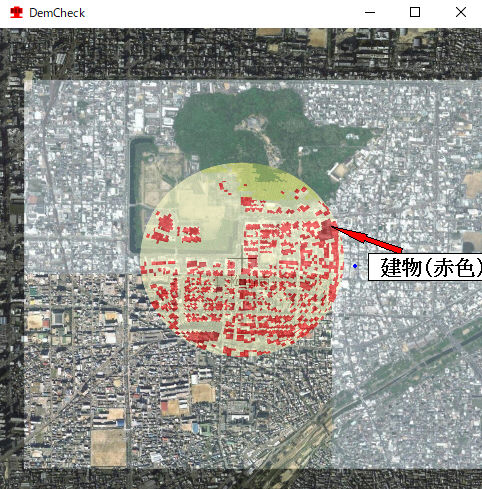Screen dimensions: 482x489
Task: Click the small dark red square below crosshair
Action: (x=243, y=282)
